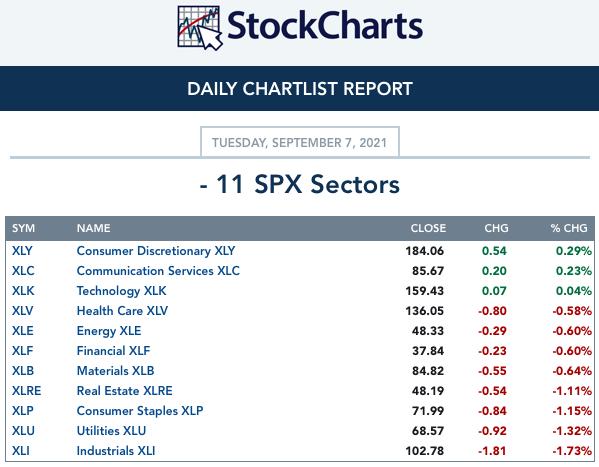The width and height of the screenshot is (599, 467).
Task: Open Industrials XLI chart link
Action: pyautogui.click(x=116, y=451)
